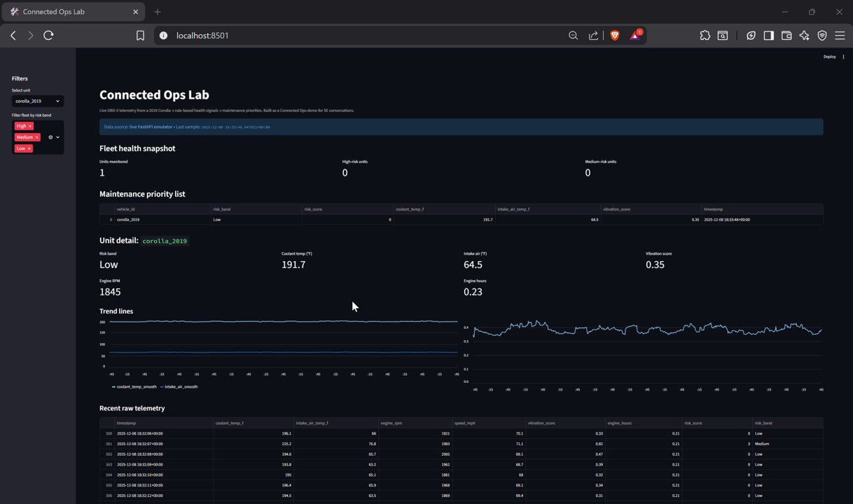Open Leo AI sparkle icon
This screenshot has height=504, width=853.
[x=804, y=36]
